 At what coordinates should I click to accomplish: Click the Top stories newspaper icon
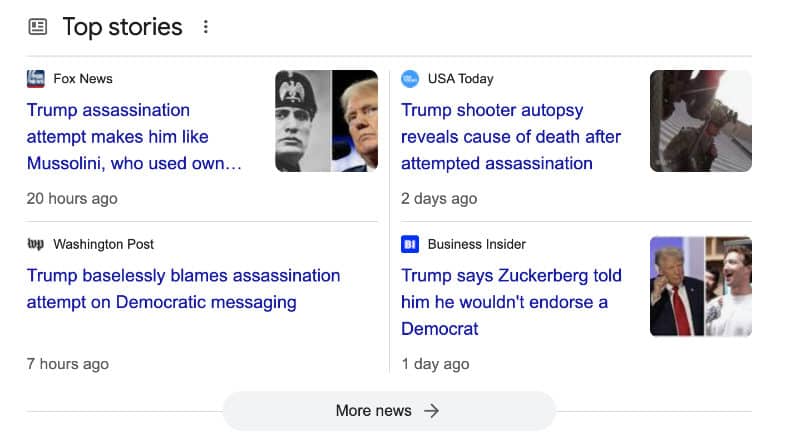click(37, 27)
